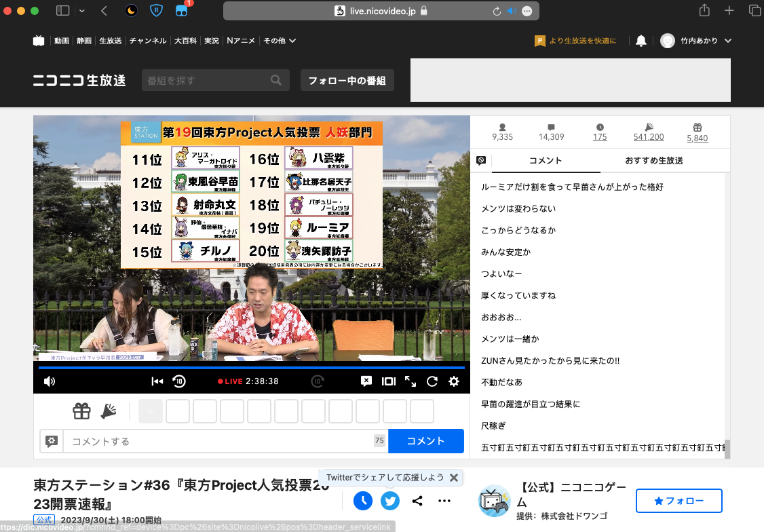Image resolution: width=764 pixels, height=532 pixels.
Task: Enter fullscreen video mode
Action: [410, 381]
